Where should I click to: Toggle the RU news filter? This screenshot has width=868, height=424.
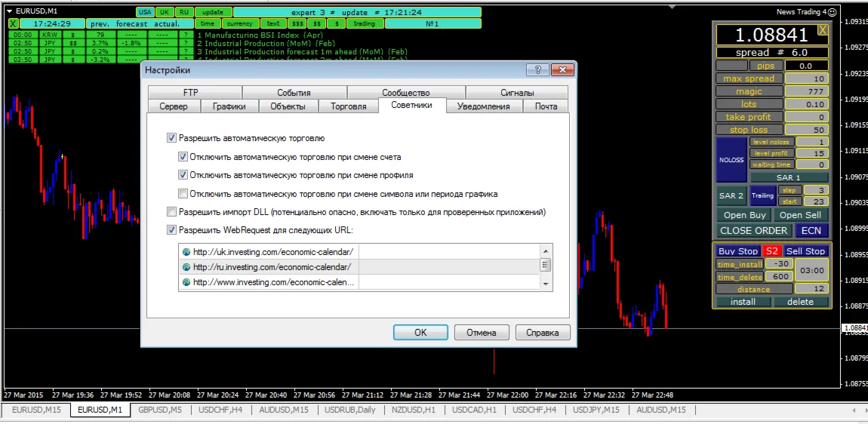pos(183,12)
